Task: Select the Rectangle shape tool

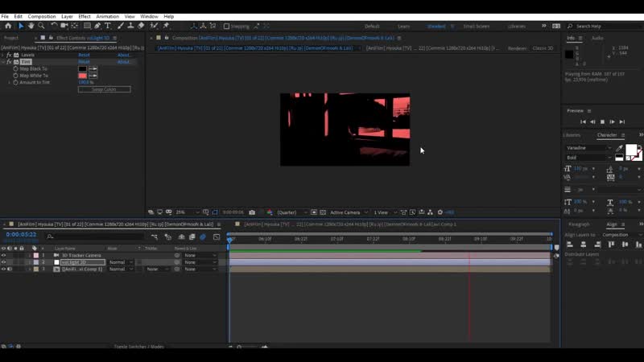Action: point(87,26)
